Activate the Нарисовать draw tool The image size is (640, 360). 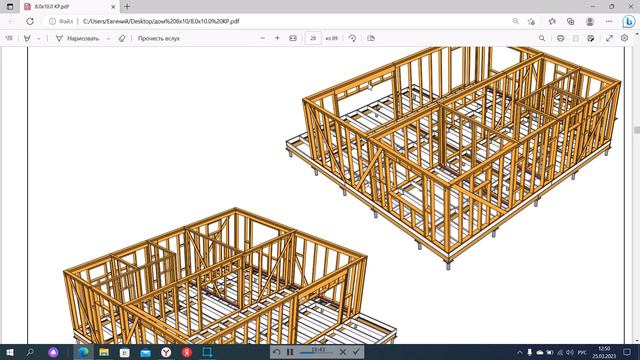click(x=78, y=38)
